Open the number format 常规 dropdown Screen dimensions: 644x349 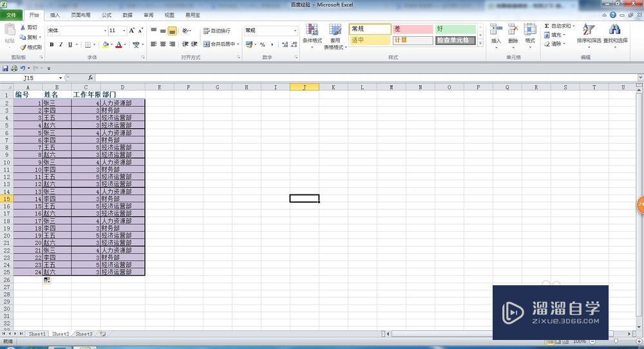point(295,31)
